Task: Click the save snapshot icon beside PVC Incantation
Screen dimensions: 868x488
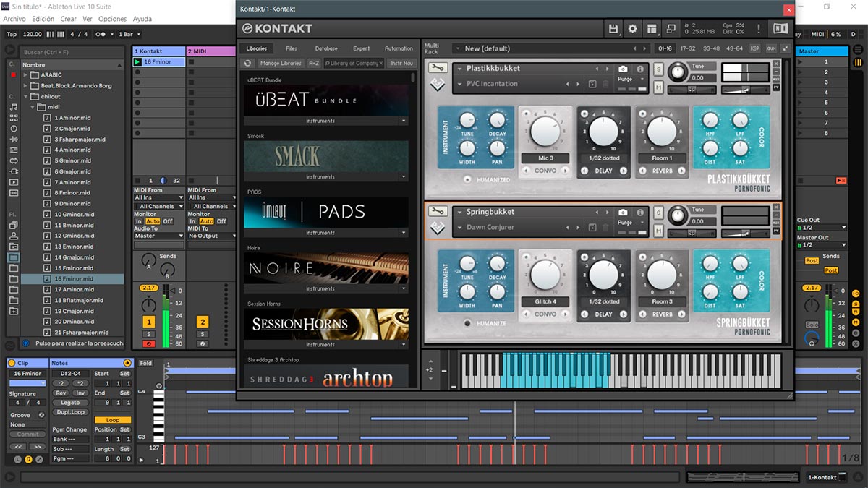Action: 592,84
